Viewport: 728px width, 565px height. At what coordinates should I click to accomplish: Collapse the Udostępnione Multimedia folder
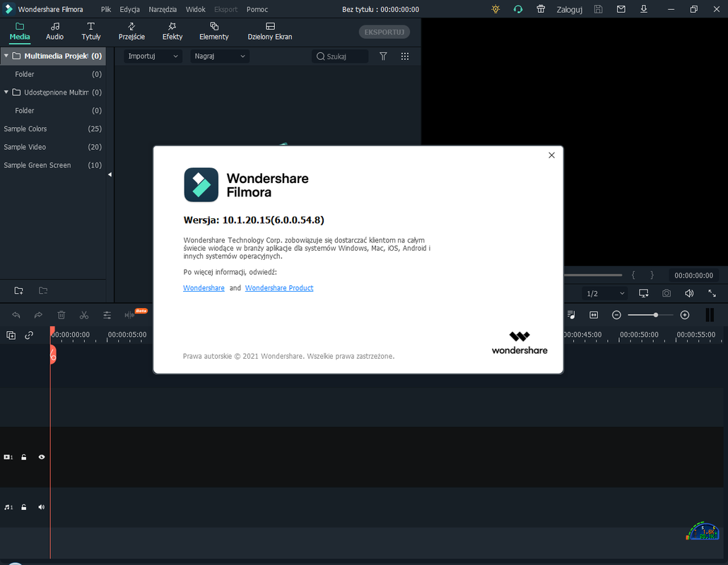pyautogui.click(x=6, y=93)
